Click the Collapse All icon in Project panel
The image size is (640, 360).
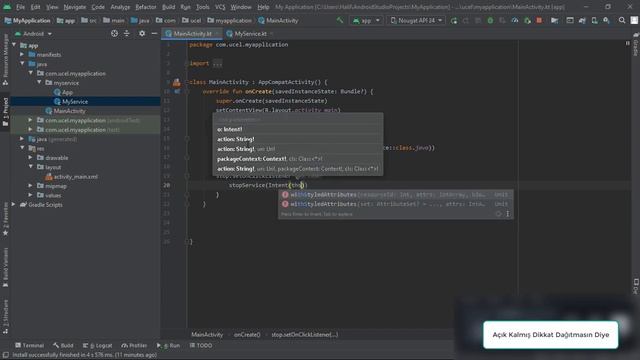click(127, 33)
